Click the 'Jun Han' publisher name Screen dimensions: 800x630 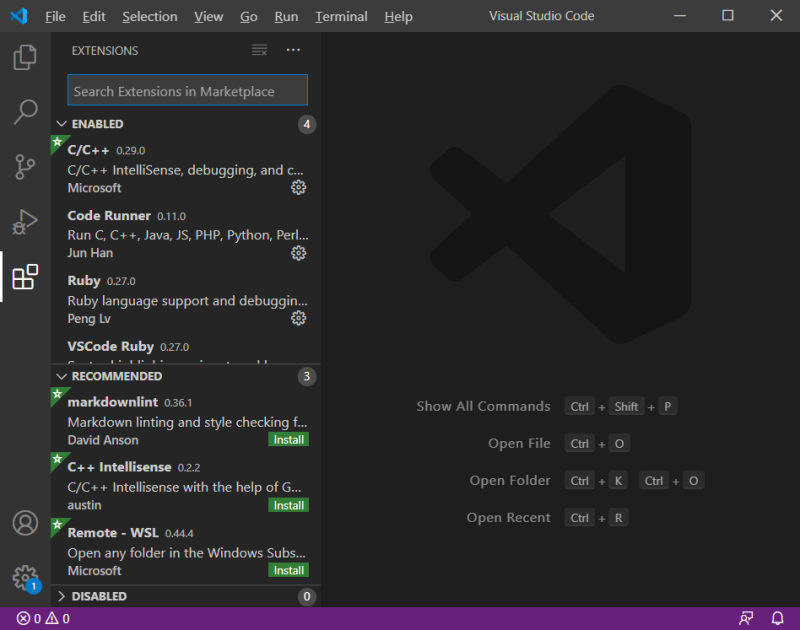tap(90, 253)
